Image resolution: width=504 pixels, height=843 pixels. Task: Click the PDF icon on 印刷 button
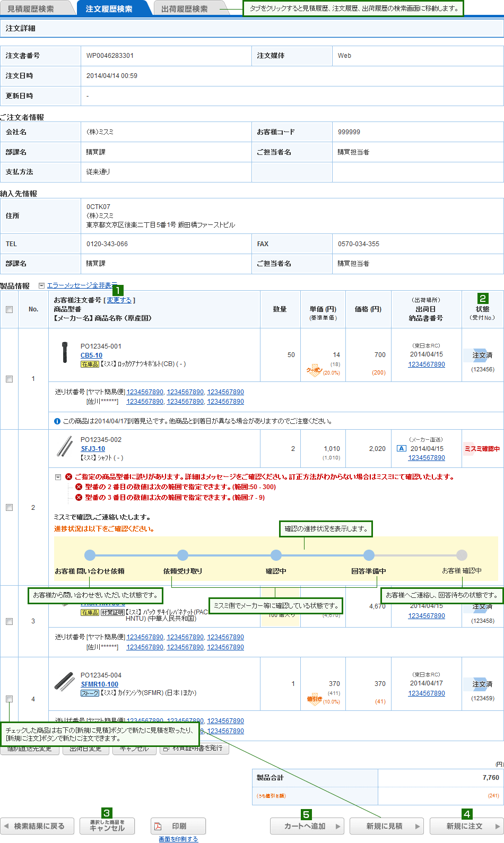(158, 826)
